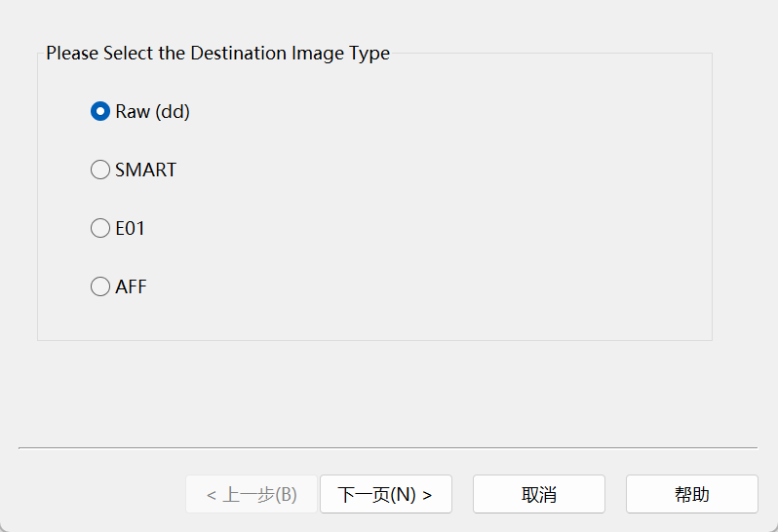Screen dimensions: 778x532
Task: Click the 'Raw (dd)' label text
Action: click(153, 111)
